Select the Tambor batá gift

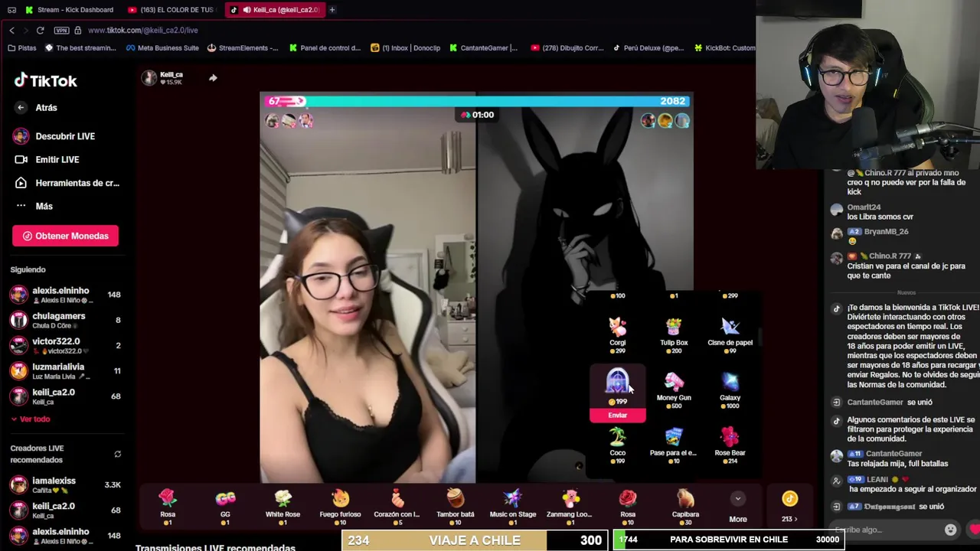coord(455,506)
